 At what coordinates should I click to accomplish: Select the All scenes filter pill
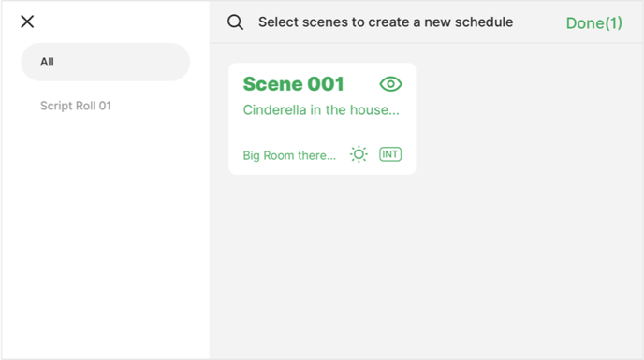pyautogui.click(x=106, y=62)
